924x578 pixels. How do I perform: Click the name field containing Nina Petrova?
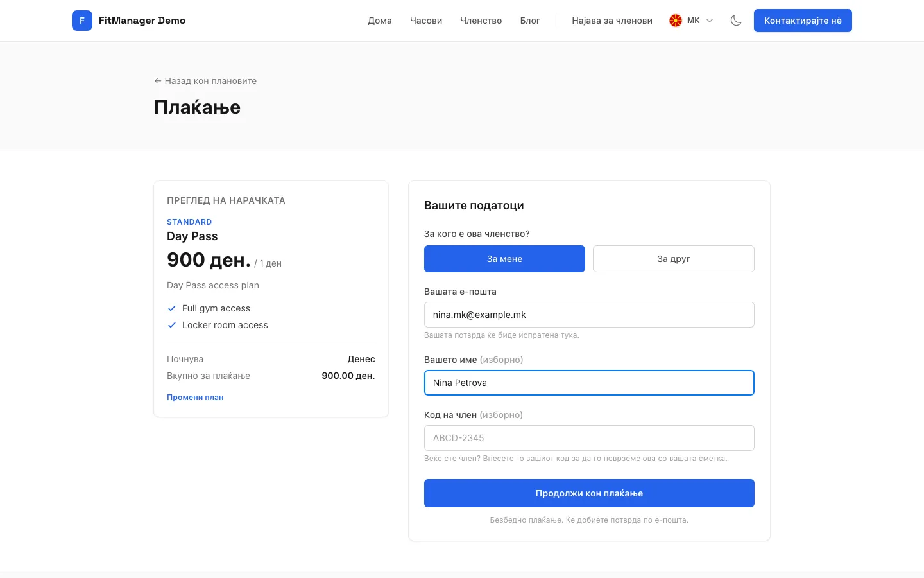[589, 383]
